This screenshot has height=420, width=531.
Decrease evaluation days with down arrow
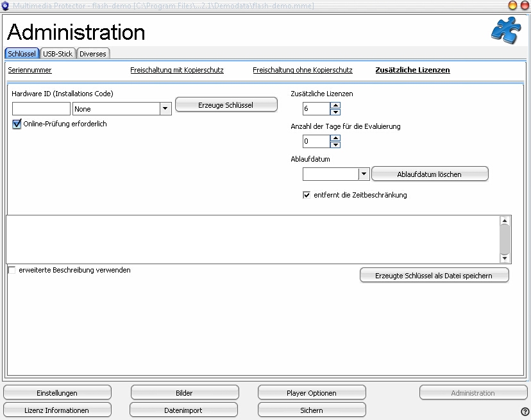[335, 145]
